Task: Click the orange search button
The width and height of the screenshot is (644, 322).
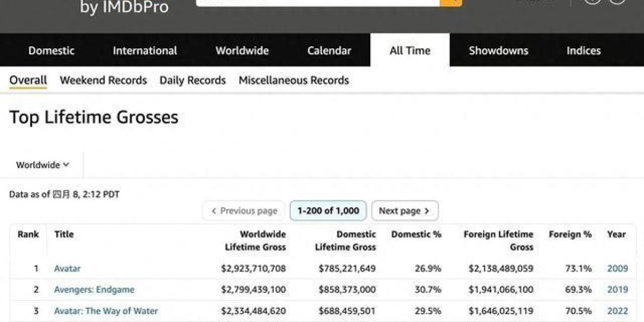Action: coord(451,2)
